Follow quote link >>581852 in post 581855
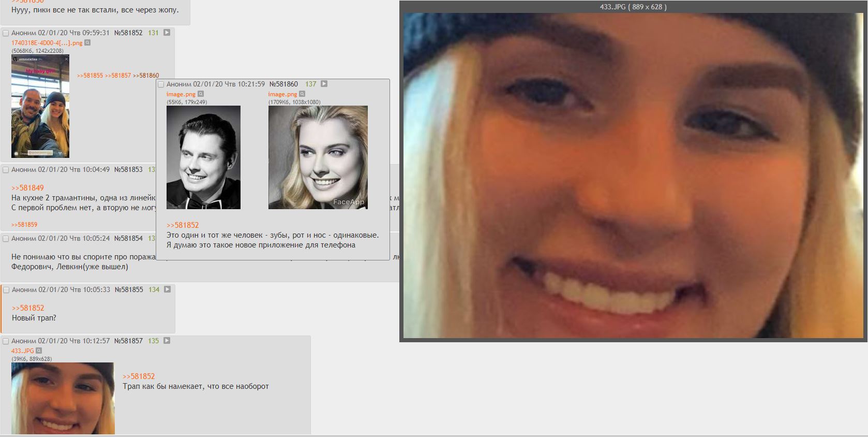This screenshot has width=868, height=437. tap(28, 308)
